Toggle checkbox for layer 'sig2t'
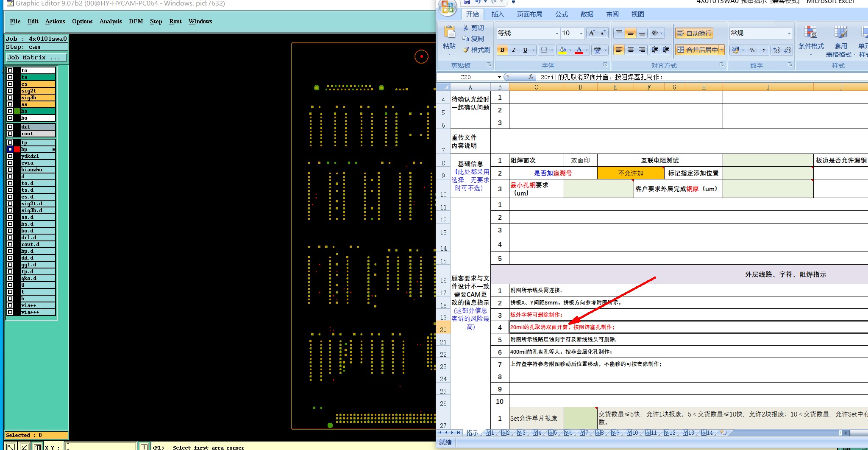The image size is (868, 450). click(10, 91)
